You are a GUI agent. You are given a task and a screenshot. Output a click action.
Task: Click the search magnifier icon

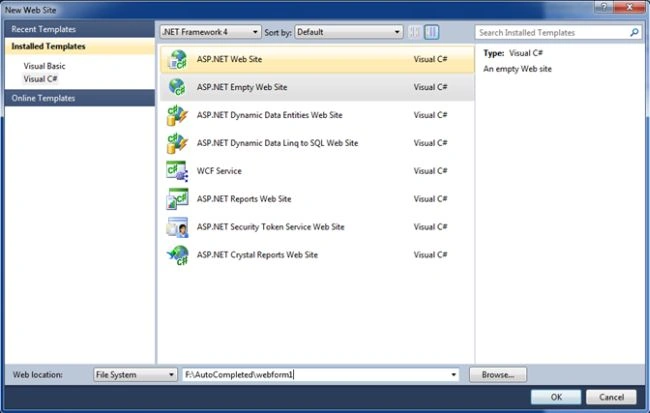(x=634, y=32)
